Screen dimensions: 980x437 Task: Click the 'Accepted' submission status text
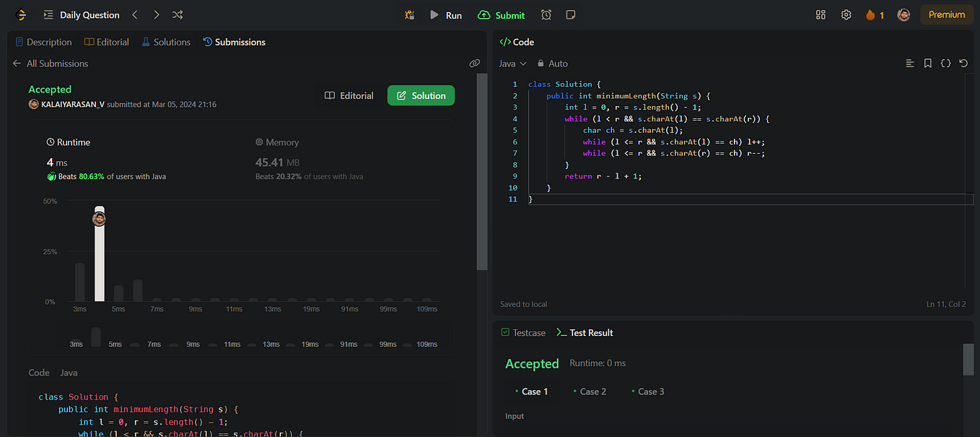(50, 90)
